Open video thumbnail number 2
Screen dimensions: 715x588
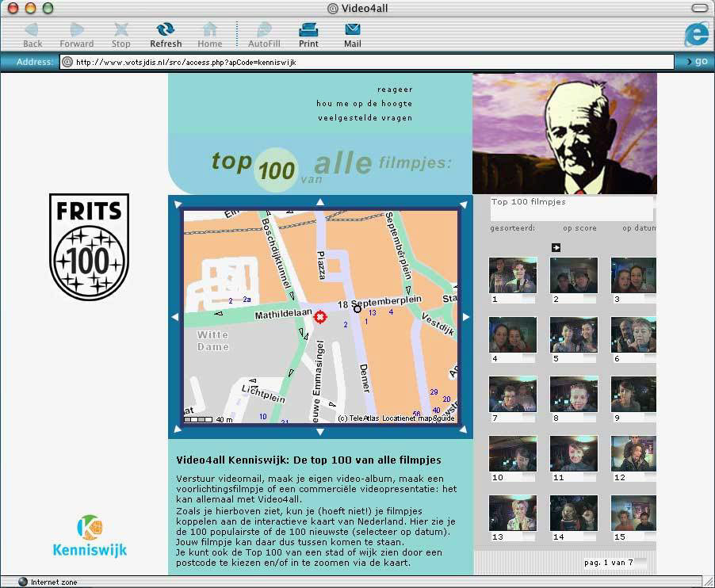point(574,275)
